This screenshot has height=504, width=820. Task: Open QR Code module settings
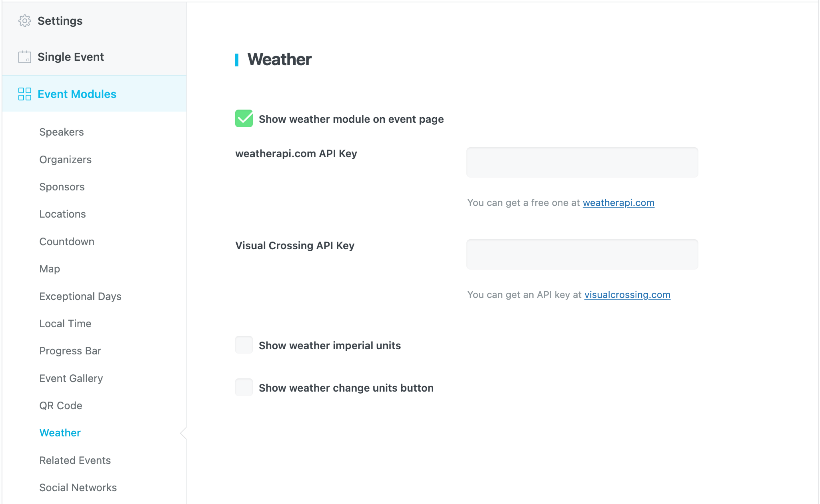[x=61, y=406]
